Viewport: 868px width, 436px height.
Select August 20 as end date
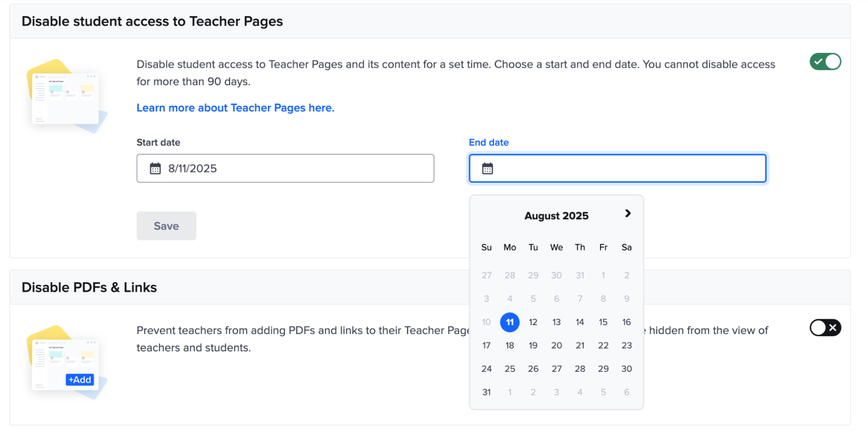(x=557, y=346)
